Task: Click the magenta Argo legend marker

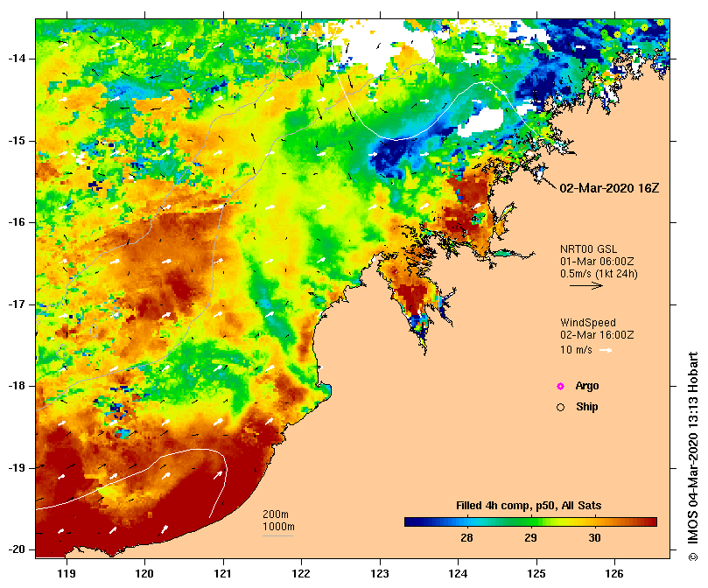Action: [560, 386]
